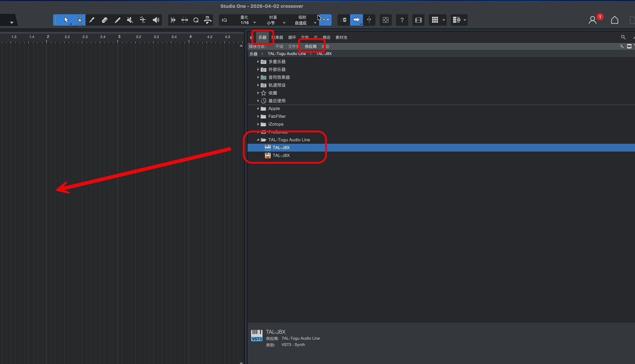The height and width of the screenshot is (364, 635).
Task: Open the 素材池 pool tab
Action: 341,37
